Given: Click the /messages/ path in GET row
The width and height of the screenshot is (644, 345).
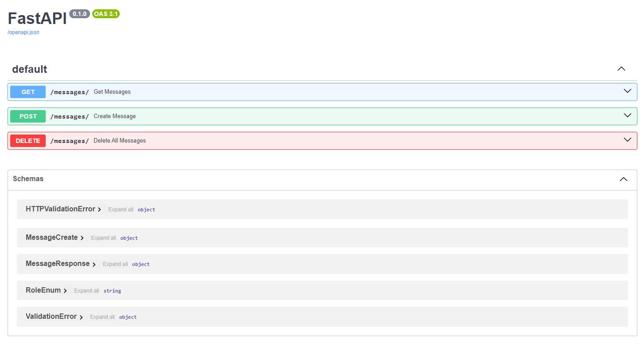Looking at the screenshot, I should pos(70,92).
